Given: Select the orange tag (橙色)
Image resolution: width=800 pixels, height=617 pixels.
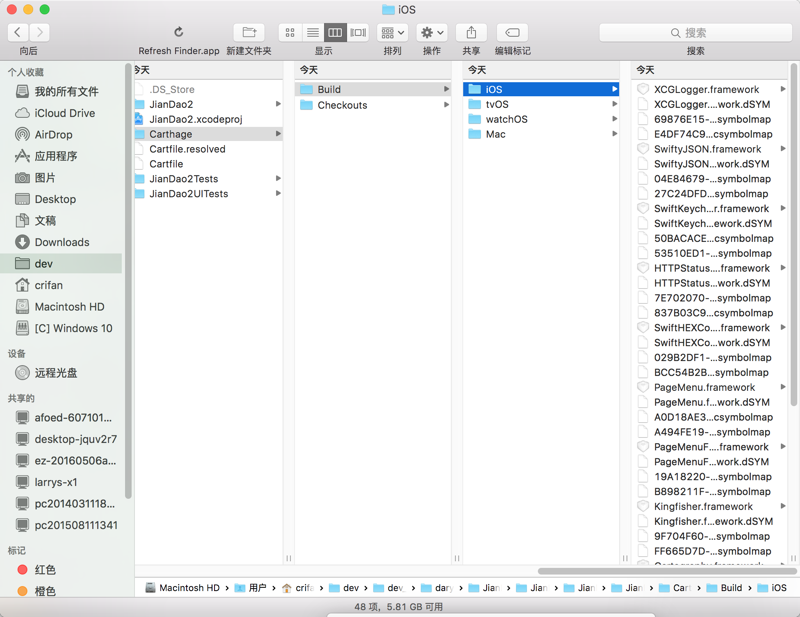Looking at the screenshot, I should (x=61, y=591).
